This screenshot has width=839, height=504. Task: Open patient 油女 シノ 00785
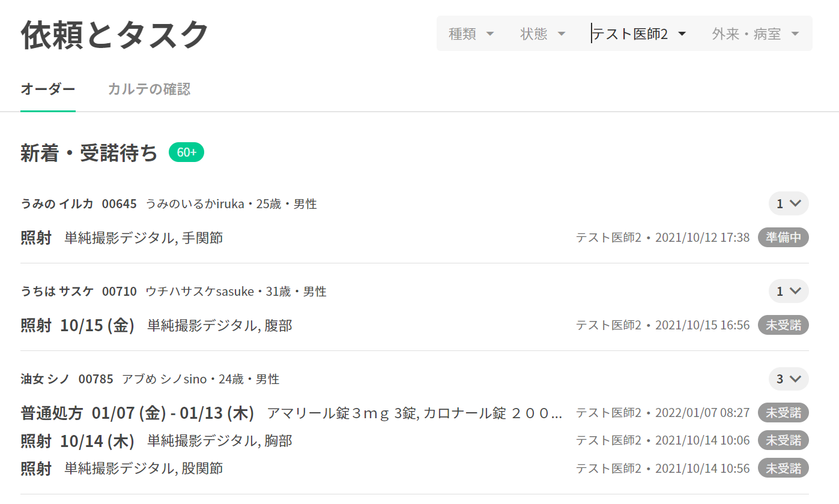click(x=67, y=379)
